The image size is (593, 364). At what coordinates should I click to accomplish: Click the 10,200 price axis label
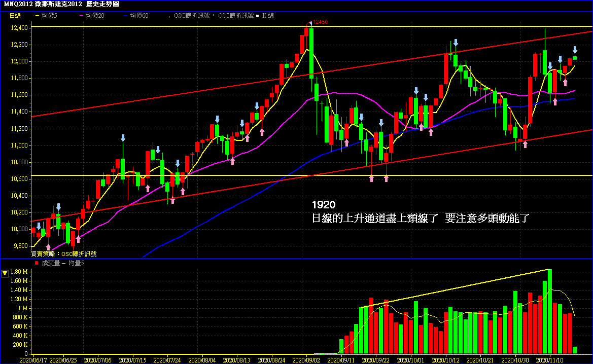pos(19,212)
